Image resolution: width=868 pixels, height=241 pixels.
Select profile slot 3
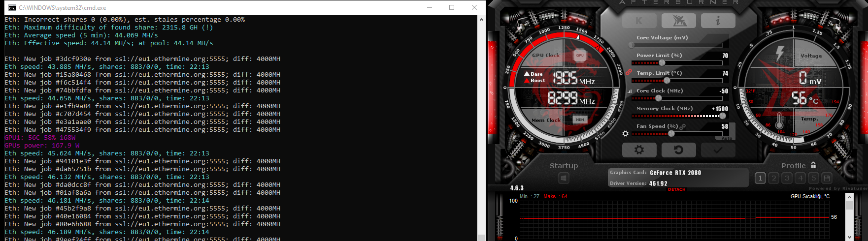[x=787, y=178]
